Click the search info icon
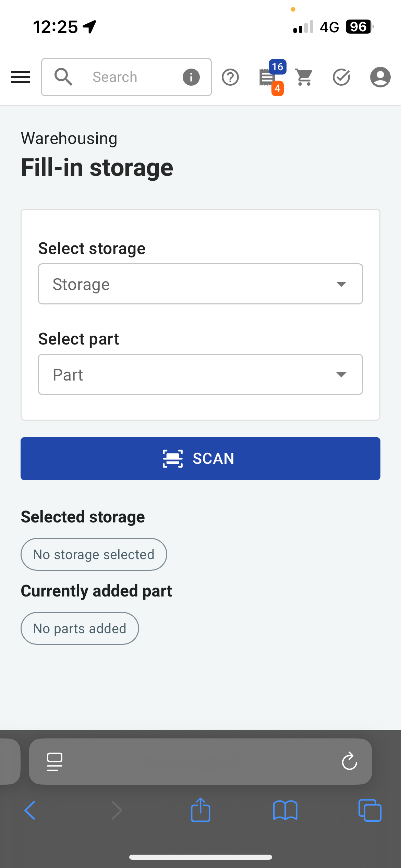 tap(191, 77)
